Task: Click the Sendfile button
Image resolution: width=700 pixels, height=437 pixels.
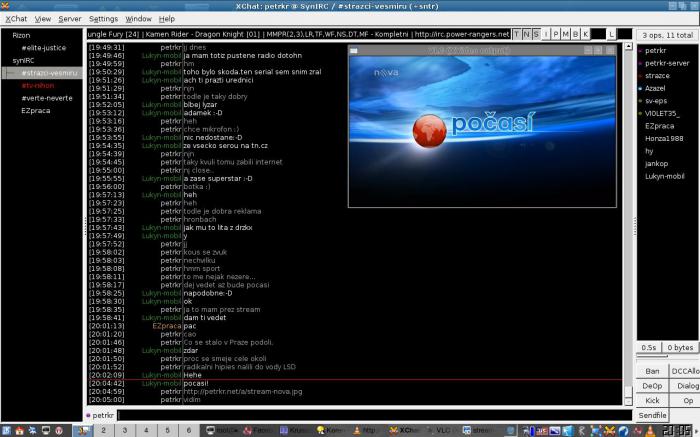Action: pyautogui.click(x=652, y=415)
